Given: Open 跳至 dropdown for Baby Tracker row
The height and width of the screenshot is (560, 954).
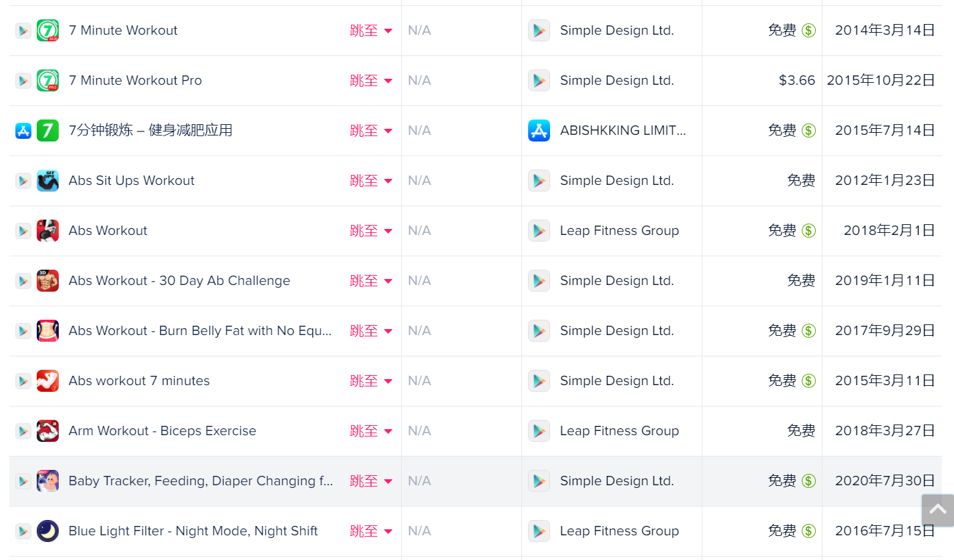Looking at the screenshot, I should point(371,481).
